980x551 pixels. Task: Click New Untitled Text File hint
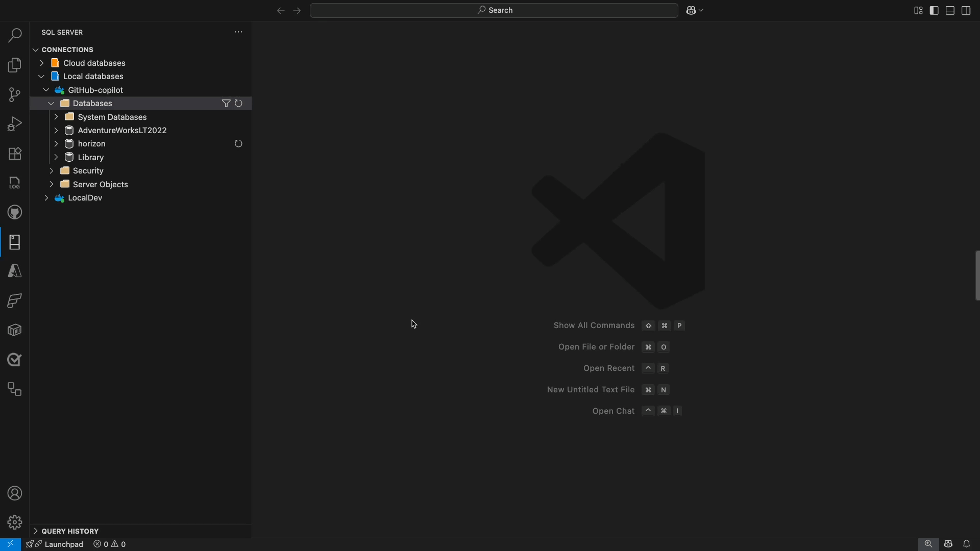coord(591,390)
